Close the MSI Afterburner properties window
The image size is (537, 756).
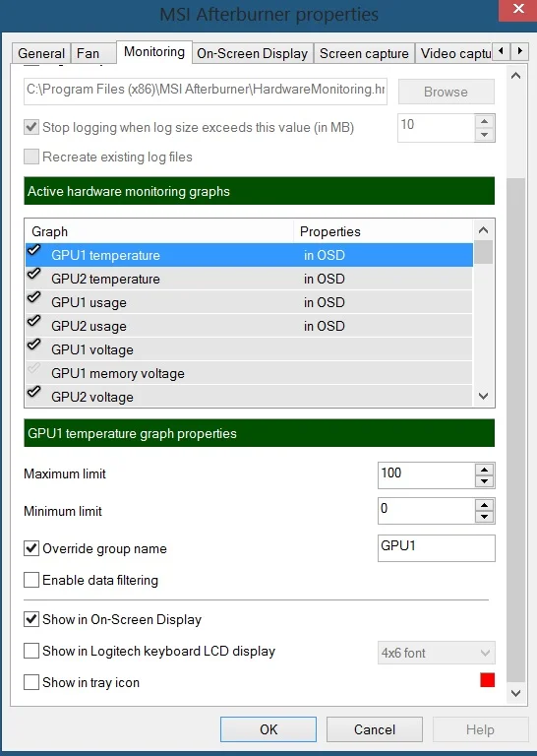[518, 9]
